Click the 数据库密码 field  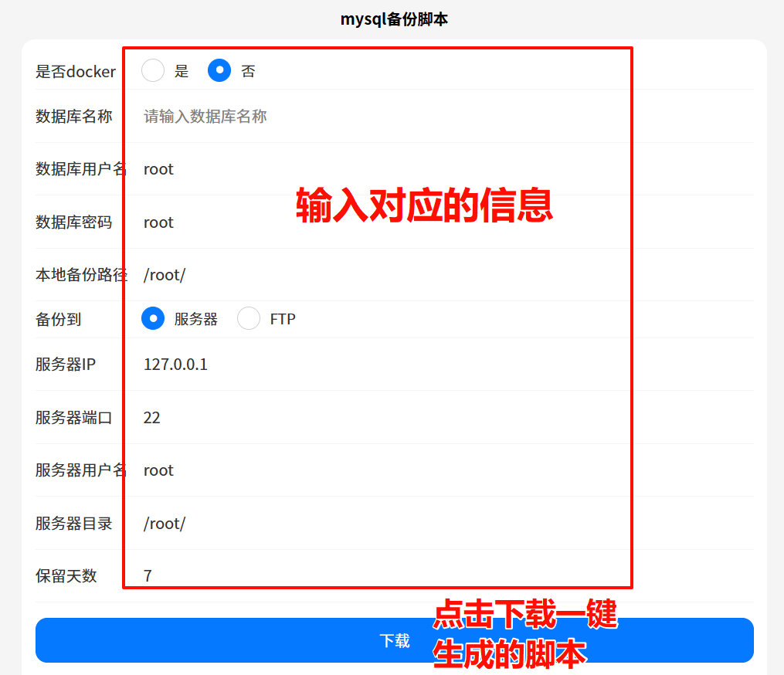point(449,222)
